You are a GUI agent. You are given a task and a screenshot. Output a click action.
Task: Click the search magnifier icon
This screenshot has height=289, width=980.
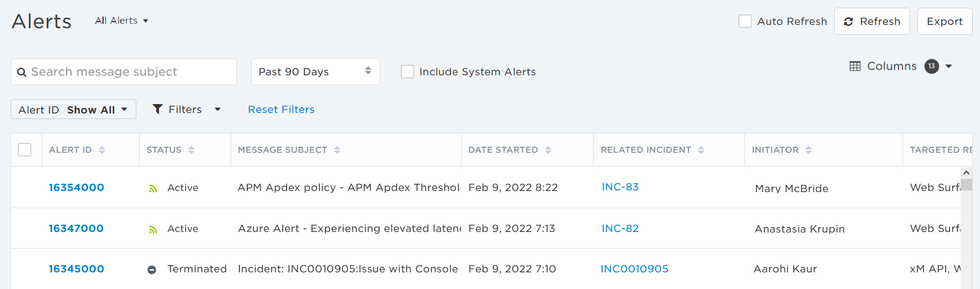[22, 73]
